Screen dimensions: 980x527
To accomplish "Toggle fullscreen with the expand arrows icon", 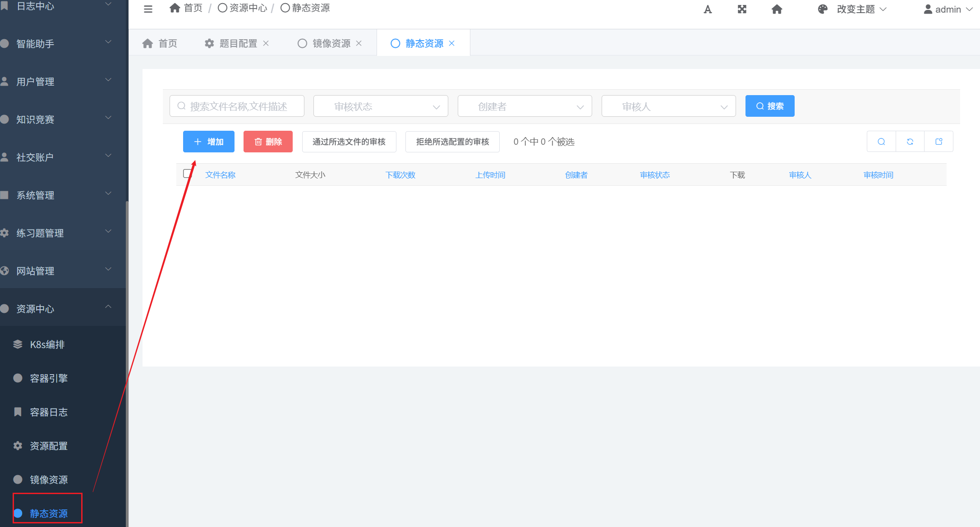I will 742,9.
